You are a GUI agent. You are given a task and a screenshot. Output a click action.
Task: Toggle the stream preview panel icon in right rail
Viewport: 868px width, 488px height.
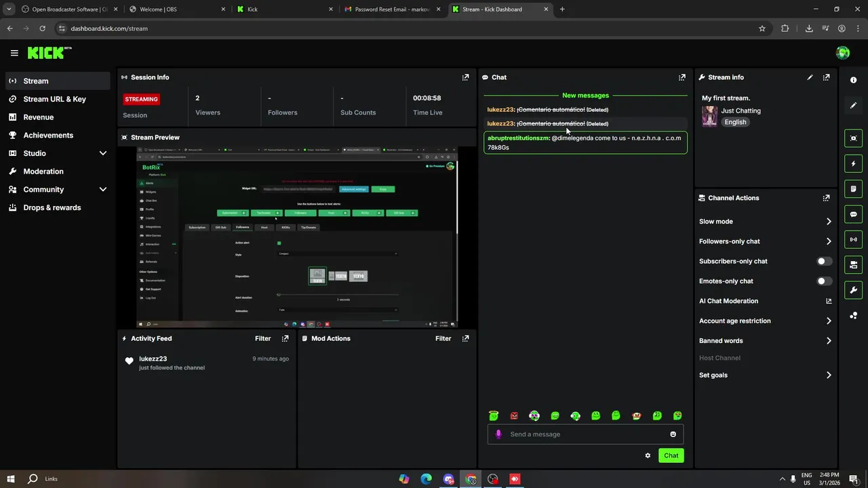click(x=853, y=138)
